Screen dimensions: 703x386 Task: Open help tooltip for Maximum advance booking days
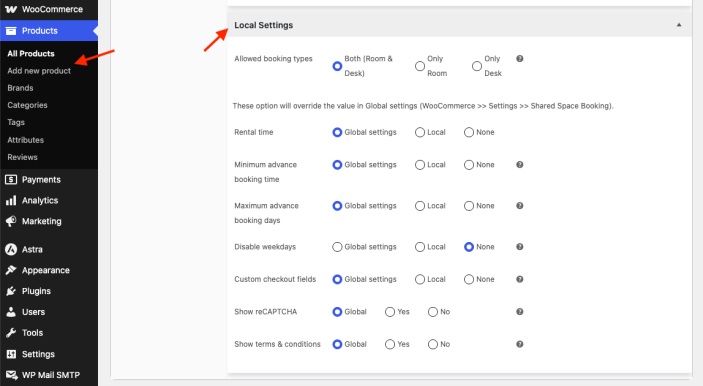[520, 206]
